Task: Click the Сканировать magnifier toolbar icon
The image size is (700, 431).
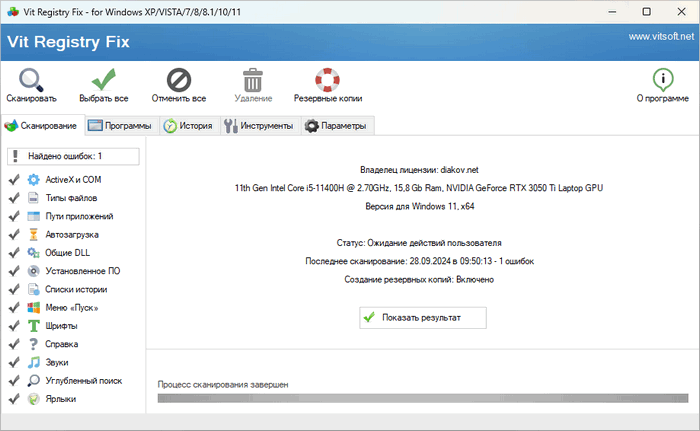Action: (31, 80)
